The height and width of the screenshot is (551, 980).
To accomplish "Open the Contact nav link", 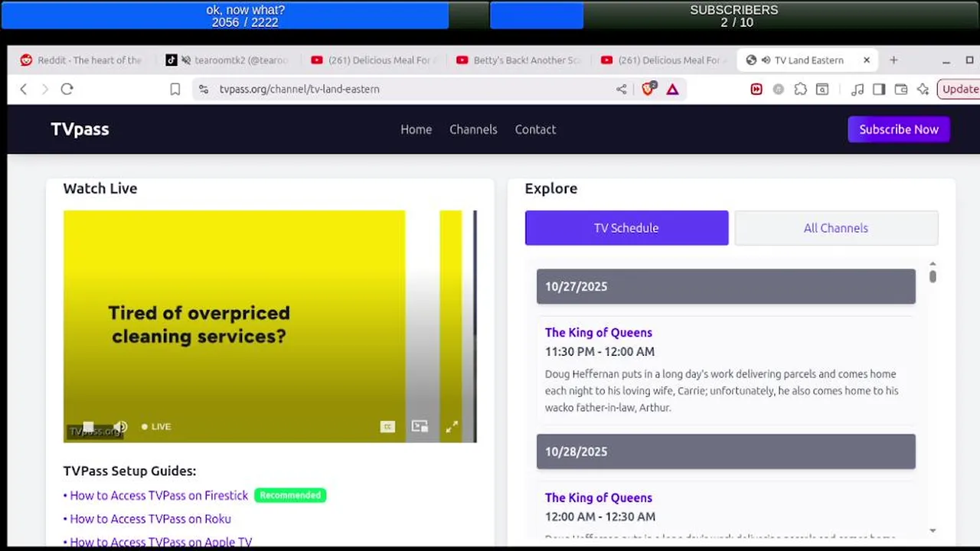I will pos(535,129).
